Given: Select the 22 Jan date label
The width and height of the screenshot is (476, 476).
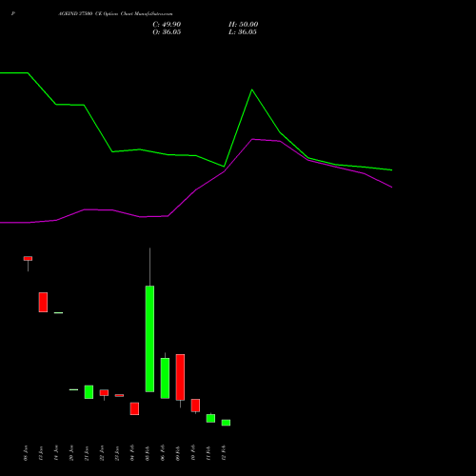Looking at the screenshot, I should coord(102,453).
